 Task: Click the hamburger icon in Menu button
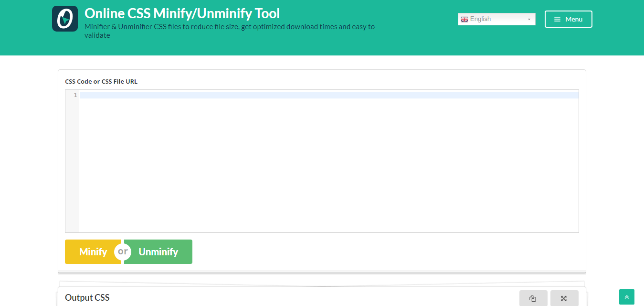(557, 19)
